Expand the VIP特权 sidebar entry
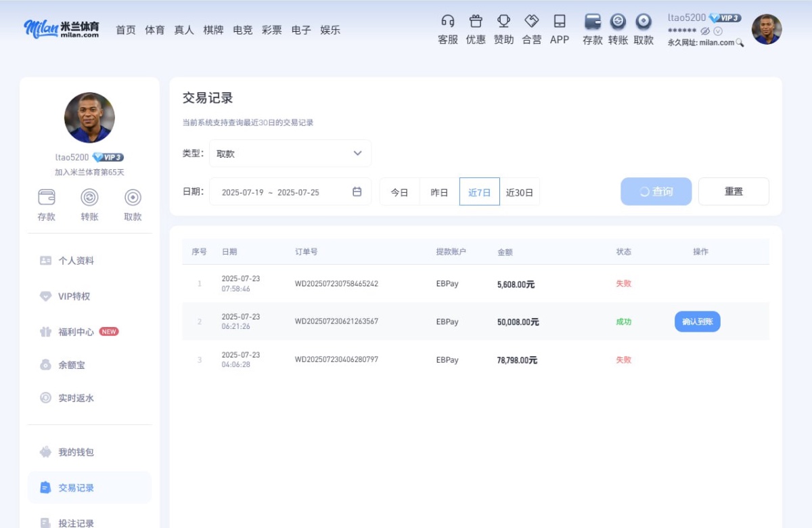 pos(74,296)
